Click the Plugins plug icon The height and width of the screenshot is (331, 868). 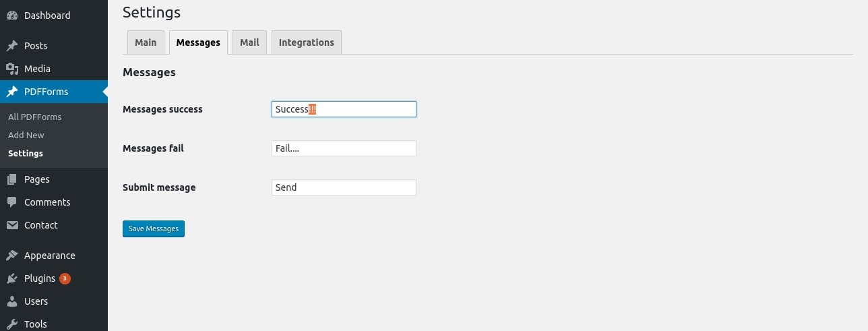(x=12, y=278)
